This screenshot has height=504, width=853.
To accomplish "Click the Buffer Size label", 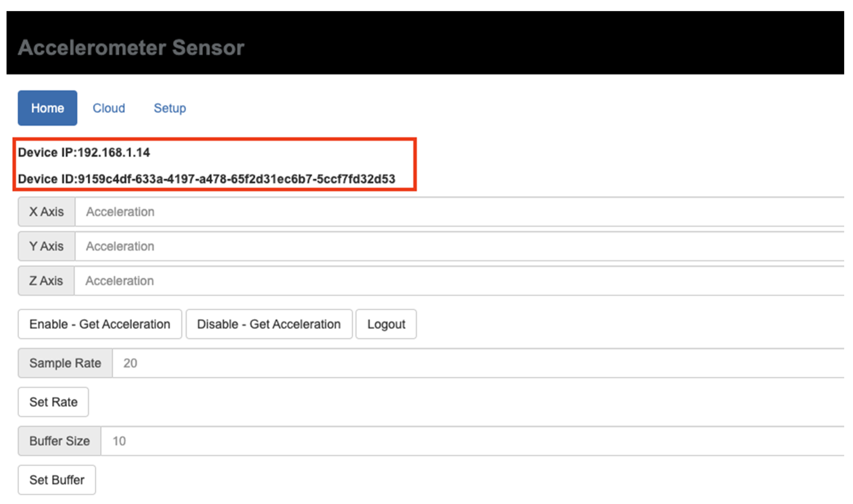I will point(59,440).
